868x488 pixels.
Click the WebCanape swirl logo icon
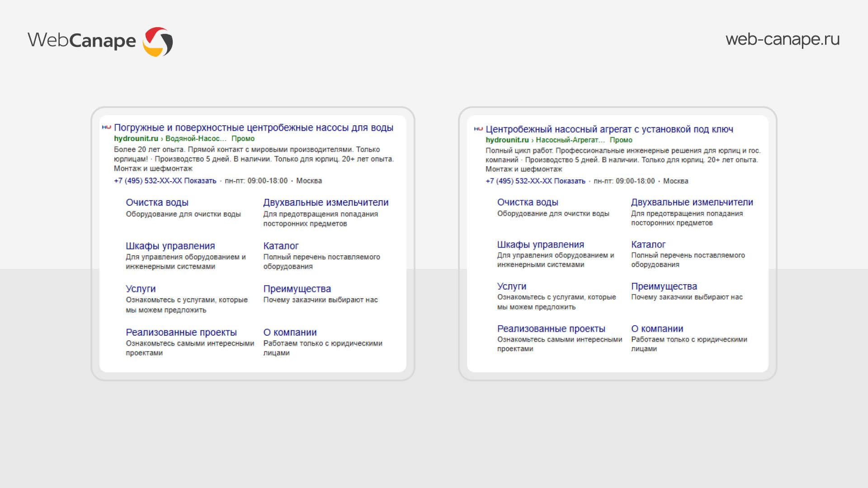pos(158,42)
